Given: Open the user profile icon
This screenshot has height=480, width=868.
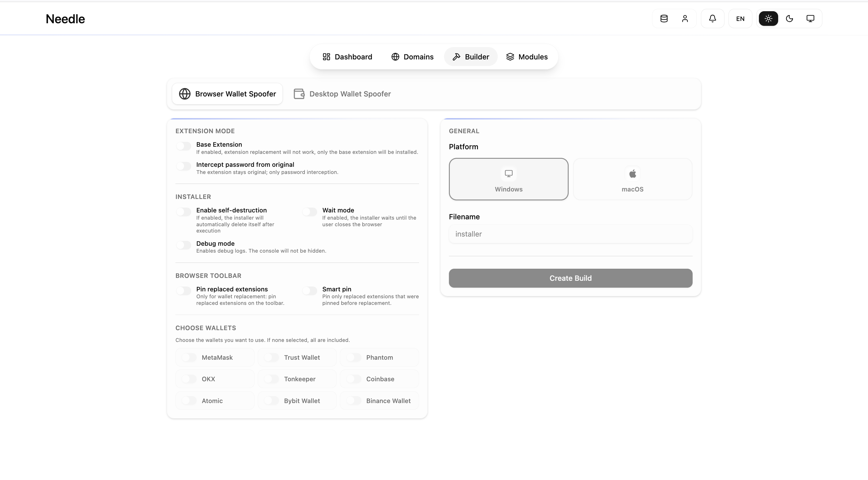Looking at the screenshot, I should click(x=685, y=19).
